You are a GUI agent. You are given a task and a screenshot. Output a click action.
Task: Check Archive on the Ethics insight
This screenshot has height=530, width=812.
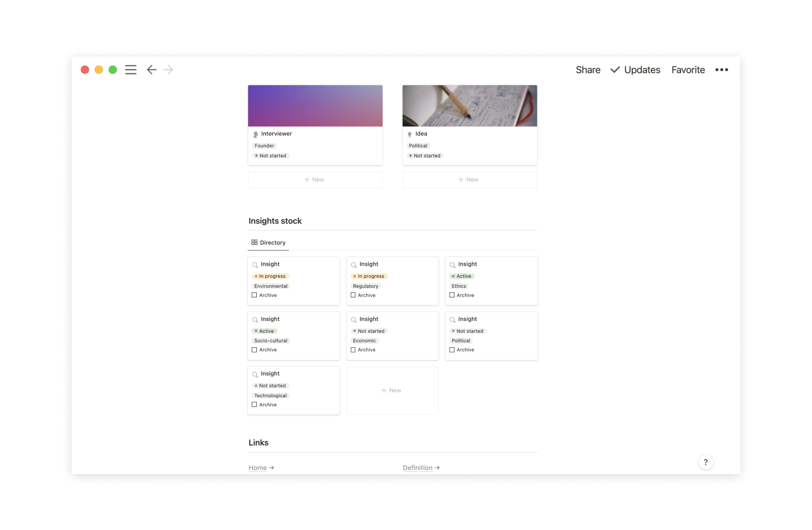pyautogui.click(x=452, y=295)
